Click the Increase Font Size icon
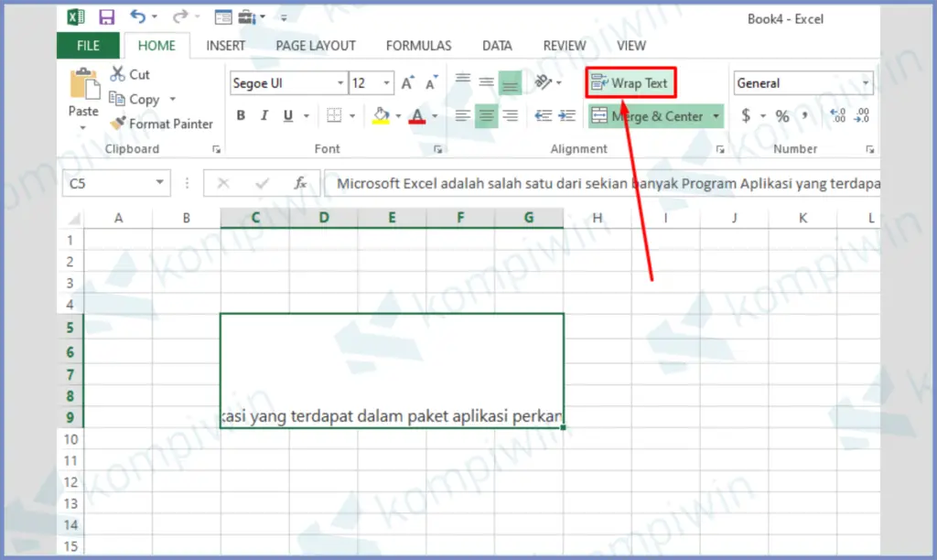The image size is (937, 560). click(407, 82)
